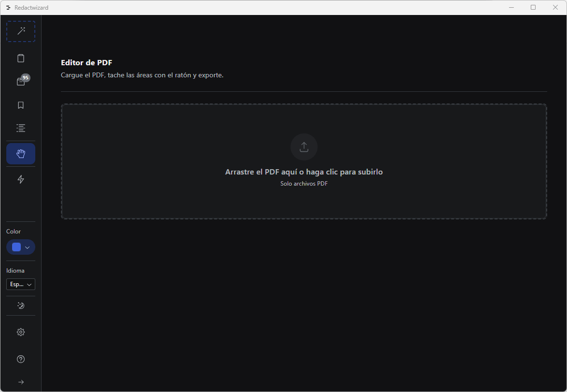The width and height of the screenshot is (567, 392).
Task: Open the magic wand redaction tool
Action: pyautogui.click(x=21, y=31)
